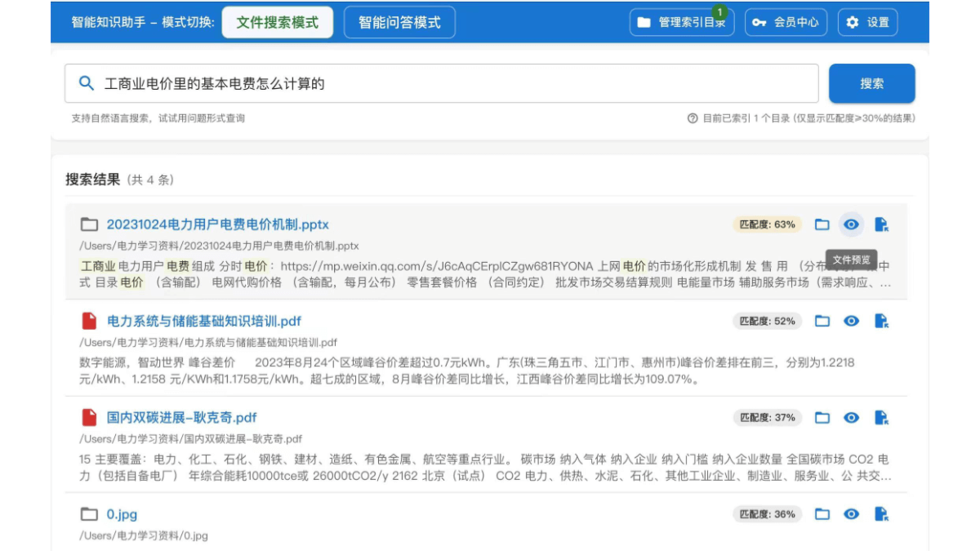Preview 国内双碳进展-耿克奇.pdf with eye icon
The image size is (980, 551).
coord(852,418)
